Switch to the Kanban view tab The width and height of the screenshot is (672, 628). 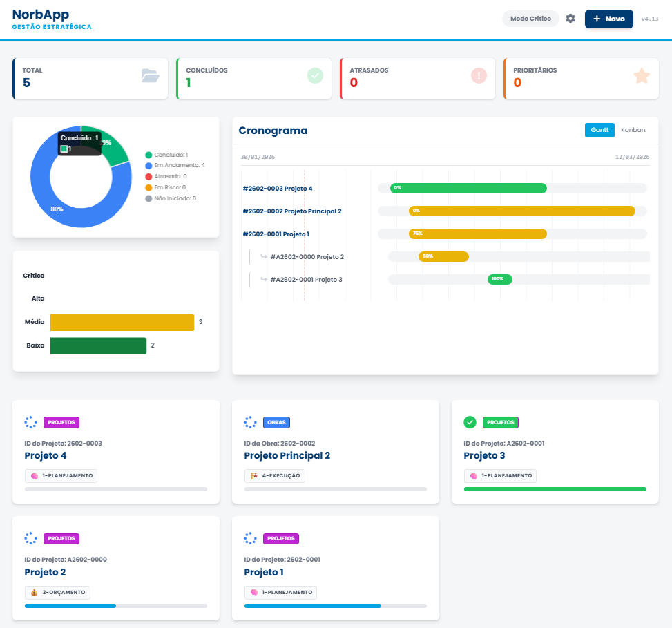point(633,130)
